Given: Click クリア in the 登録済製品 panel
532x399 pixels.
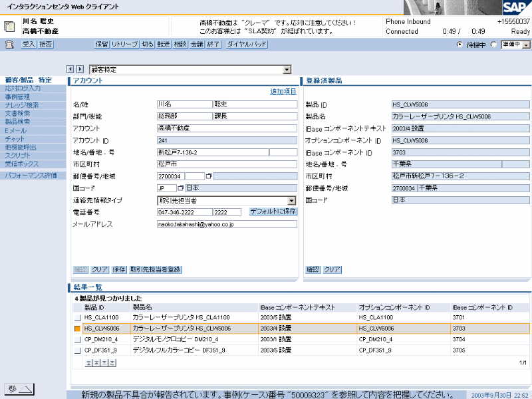Looking at the screenshot, I should click(x=332, y=269).
